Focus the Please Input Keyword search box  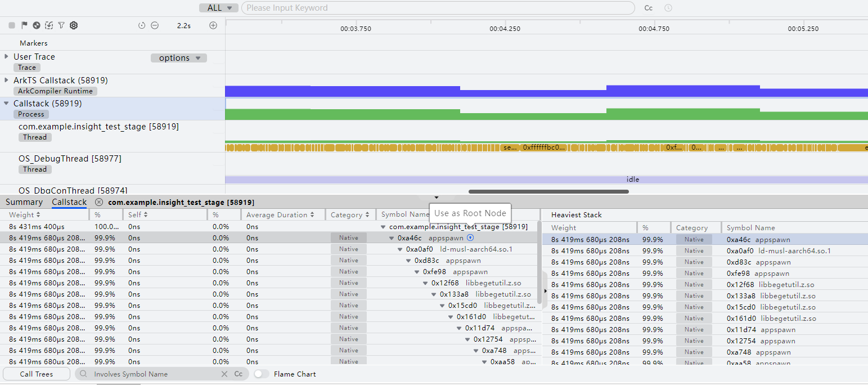(x=438, y=8)
